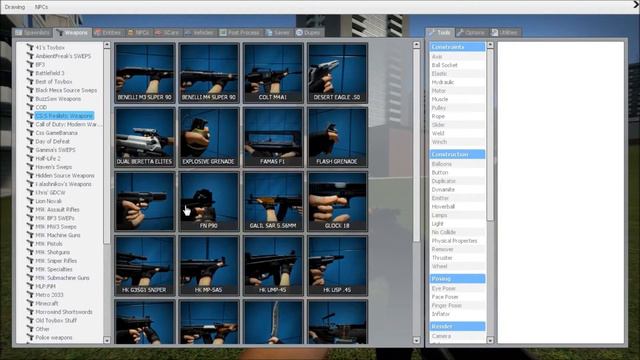Open the Entities tab

click(108, 33)
